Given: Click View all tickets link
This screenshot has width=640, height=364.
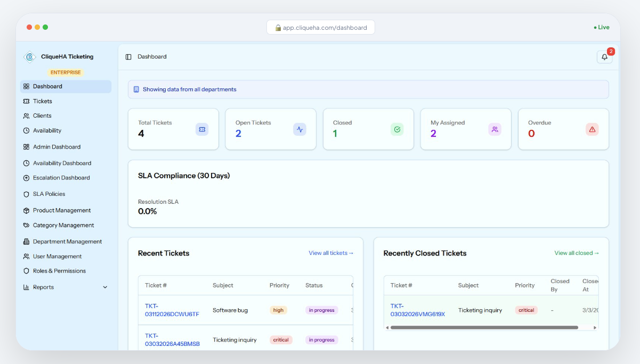Looking at the screenshot, I should [331, 253].
